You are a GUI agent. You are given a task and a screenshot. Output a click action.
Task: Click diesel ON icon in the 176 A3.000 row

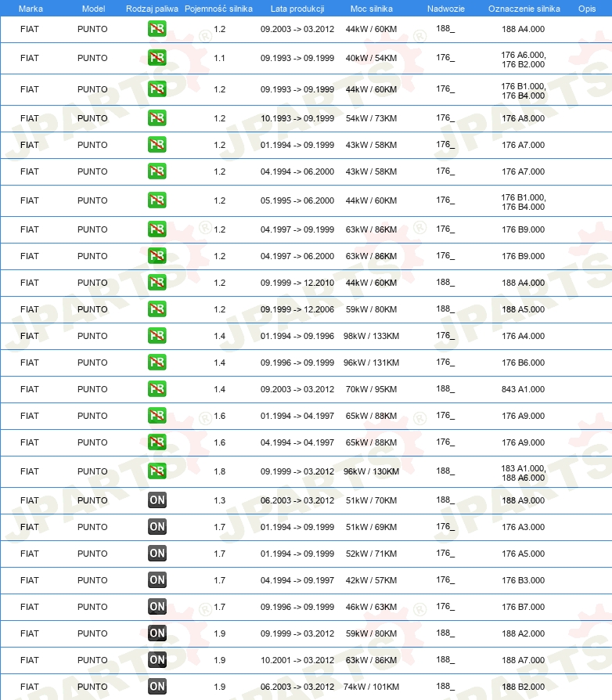pyautogui.click(x=157, y=527)
